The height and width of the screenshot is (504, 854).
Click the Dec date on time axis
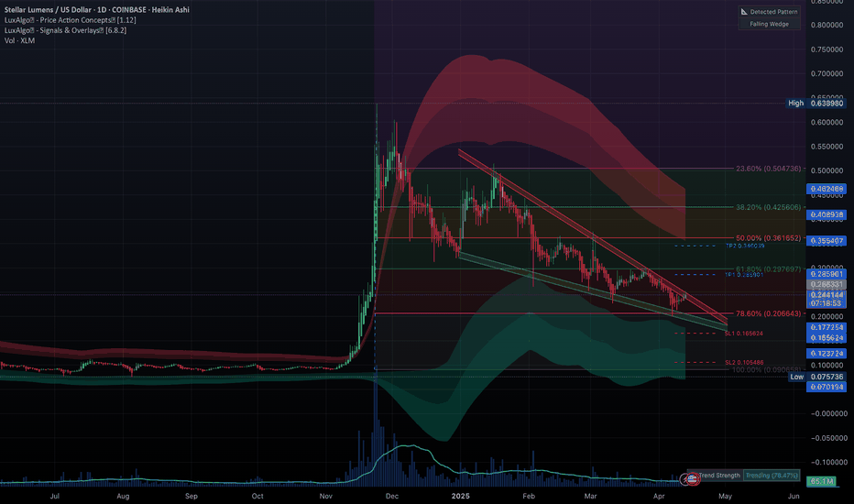pyautogui.click(x=391, y=497)
